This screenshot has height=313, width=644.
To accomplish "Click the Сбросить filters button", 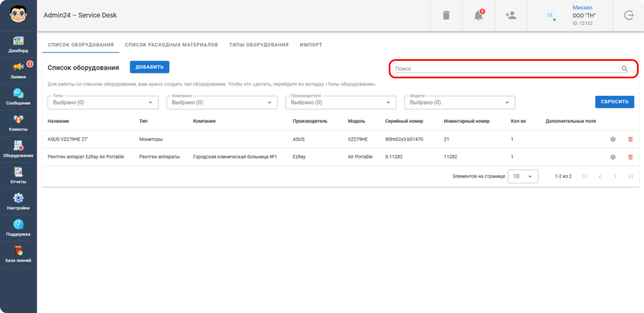I will [x=614, y=102].
